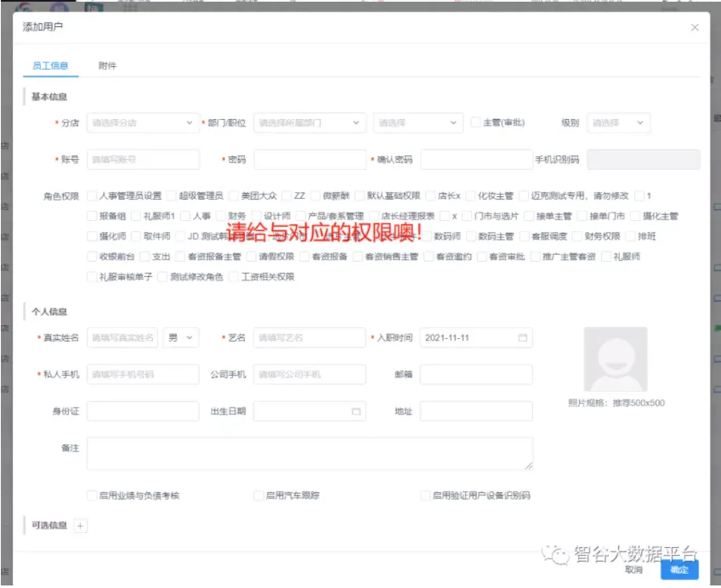Click the calendar icon in 出生日期 field
Image resolution: width=721 pixels, height=588 pixels.
(x=356, y=411)
